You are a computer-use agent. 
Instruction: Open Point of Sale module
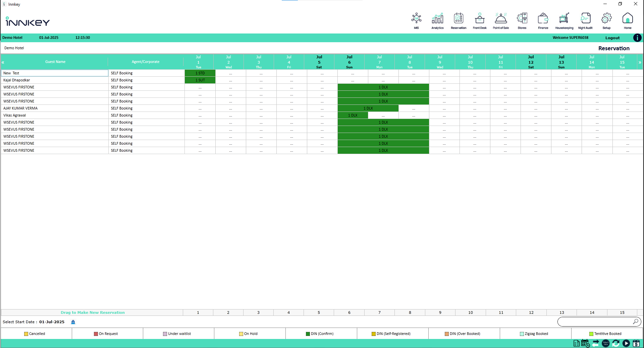[x=501, y=21]
